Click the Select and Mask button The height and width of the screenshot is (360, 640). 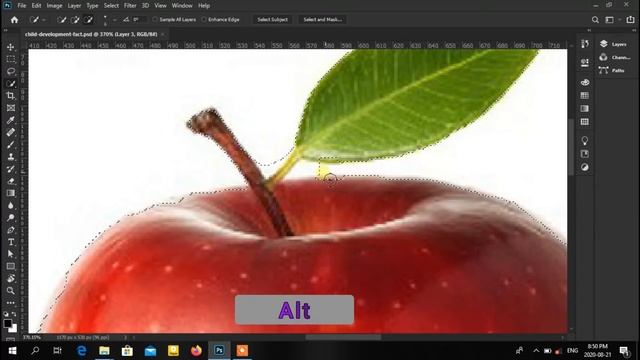tap(322, 20)
